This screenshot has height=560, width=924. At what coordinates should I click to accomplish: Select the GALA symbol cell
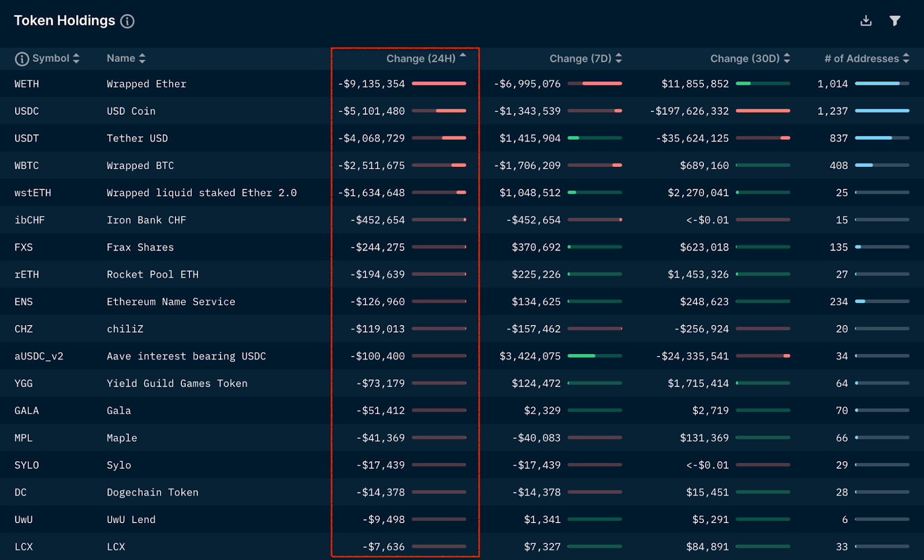click(x=27, y=410)
